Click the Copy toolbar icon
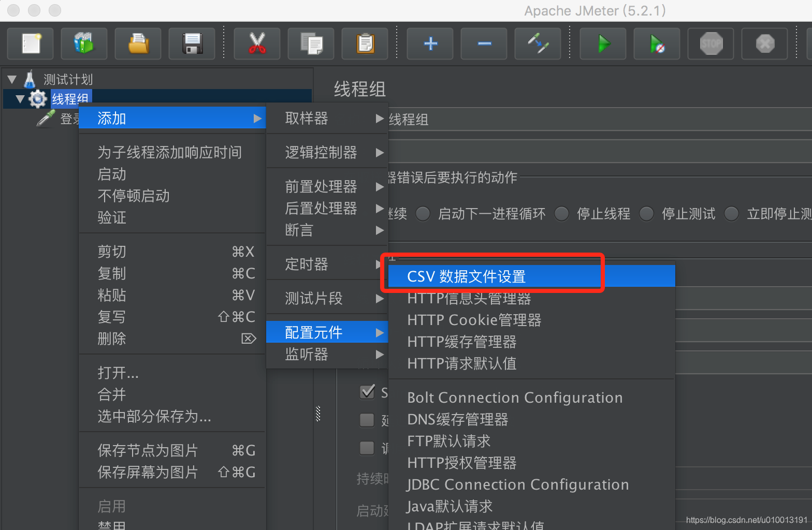This screenshot has height=530, width=812. point(311,43)
